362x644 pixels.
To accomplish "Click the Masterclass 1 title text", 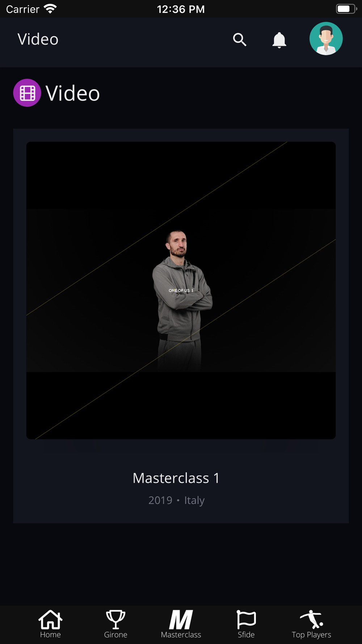I will pos(176,478).
